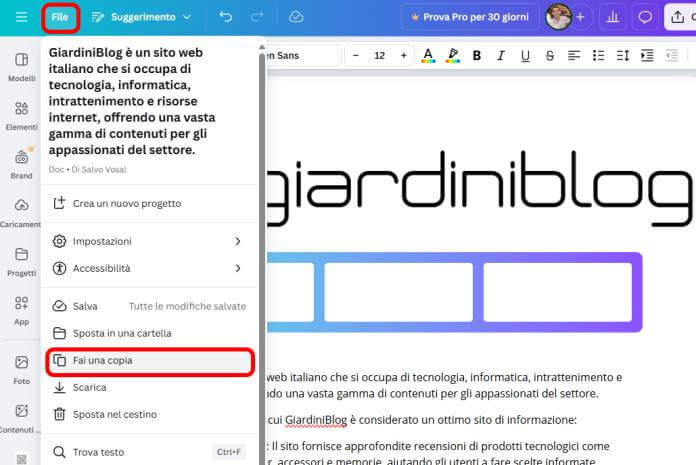Open Trova testo search

150,452
